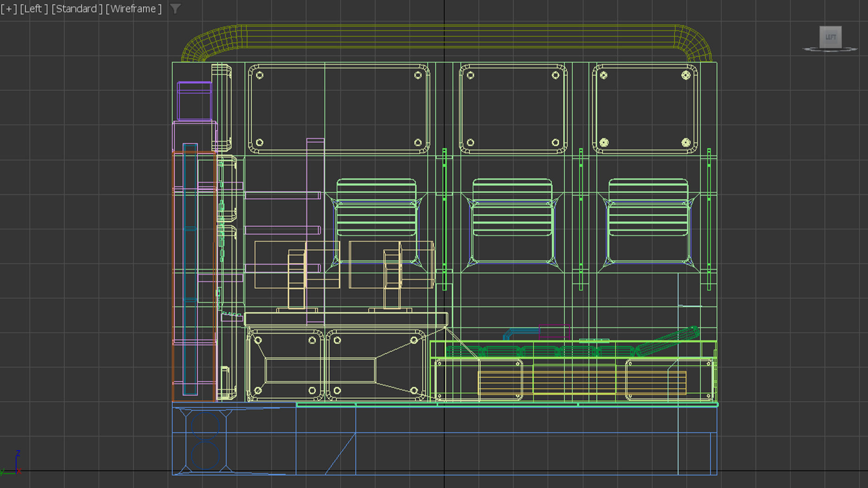The width and height of the screenshot is (868, 488).
Task: Open the [Left] point-of-view menu
Action: (x=34, y=9)
